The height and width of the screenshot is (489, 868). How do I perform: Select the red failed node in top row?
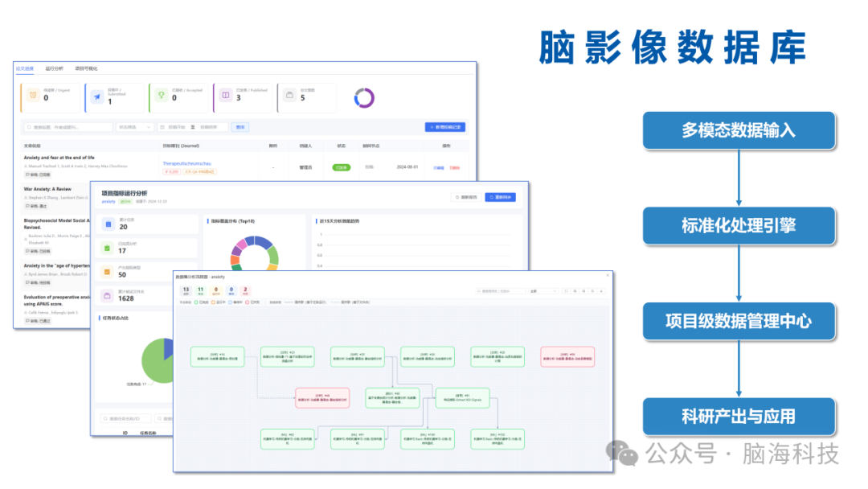(x=567, y=356)
